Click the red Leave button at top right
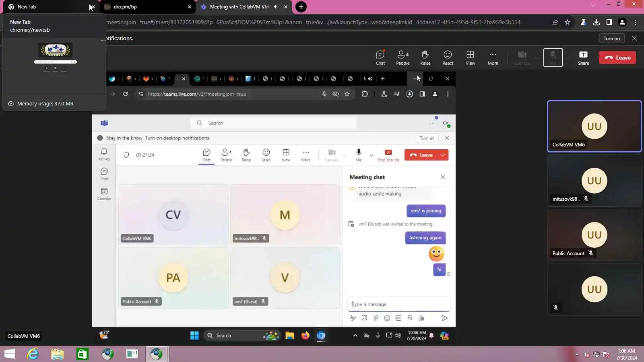 click(617, 58)
